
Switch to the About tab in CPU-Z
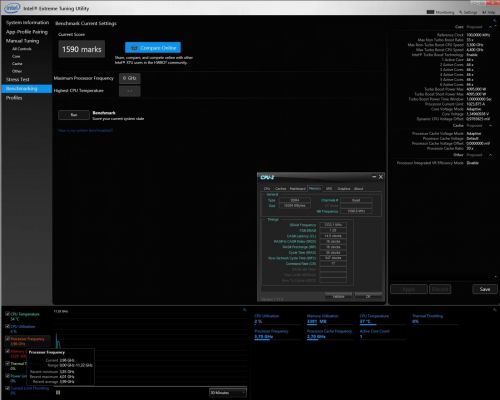(x=358, y=188)
